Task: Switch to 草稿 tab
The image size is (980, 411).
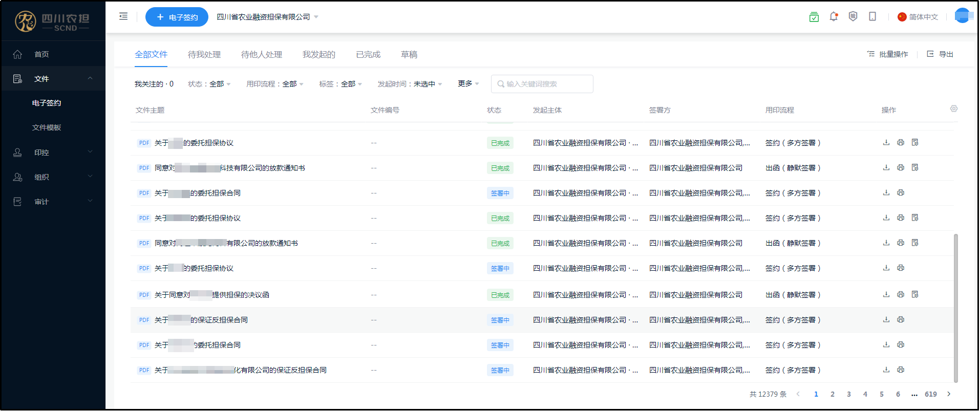Action: click(409, 54)
